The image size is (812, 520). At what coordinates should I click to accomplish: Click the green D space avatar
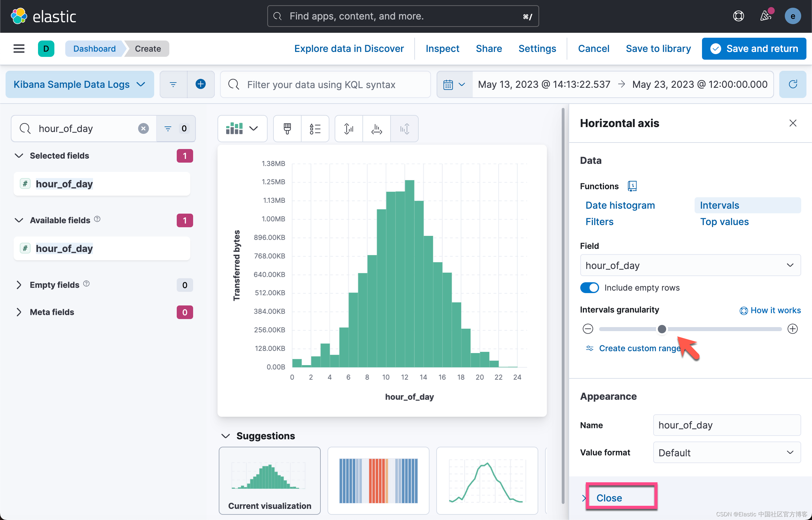[46, 49]
